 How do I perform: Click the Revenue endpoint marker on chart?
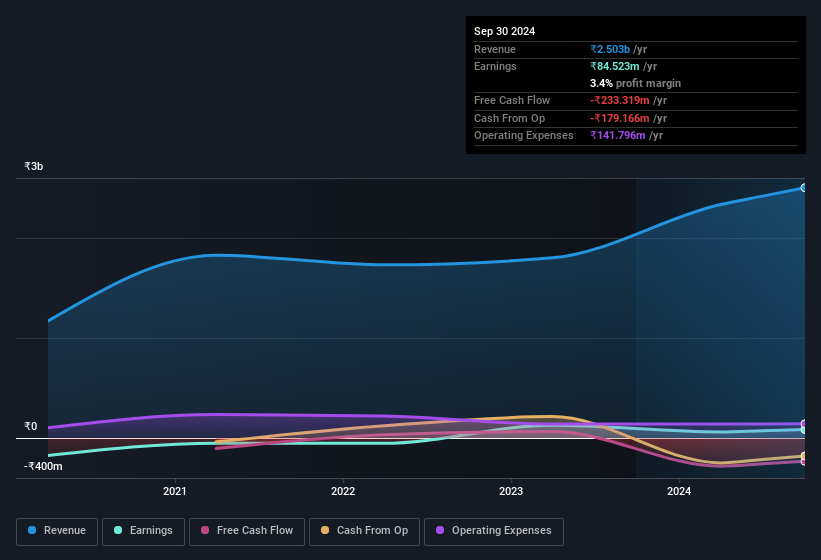pyautogui.click(x=804, y=188)
